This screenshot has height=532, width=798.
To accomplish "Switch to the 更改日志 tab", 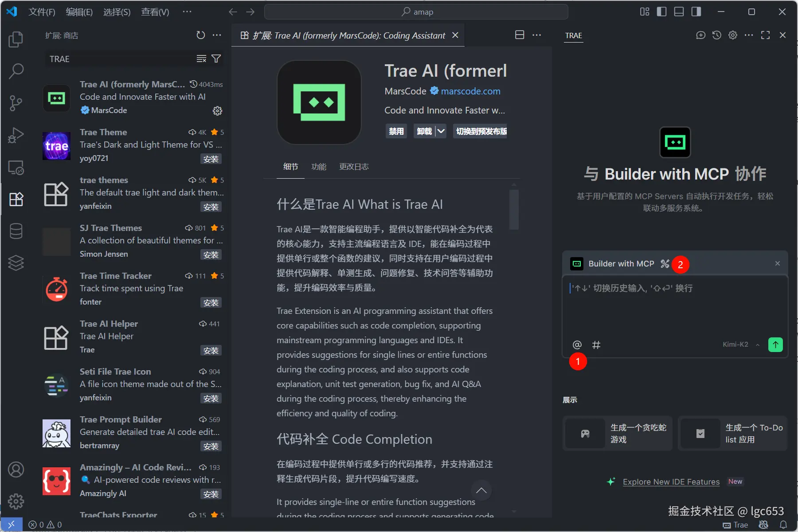I will 354,167.
